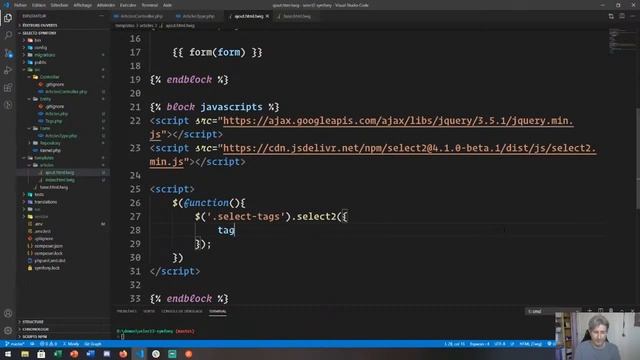Open the Extensions view
The width and height of the screenshot is (640, 360).
click(x=8, y=88)
